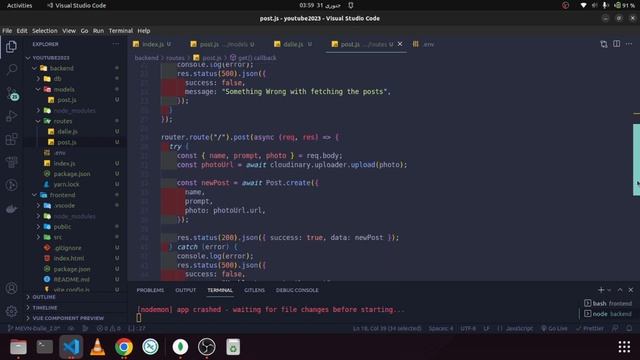
Task: Open the Run and Debug view
Action: pyautogui.click(x=11, y=116)
